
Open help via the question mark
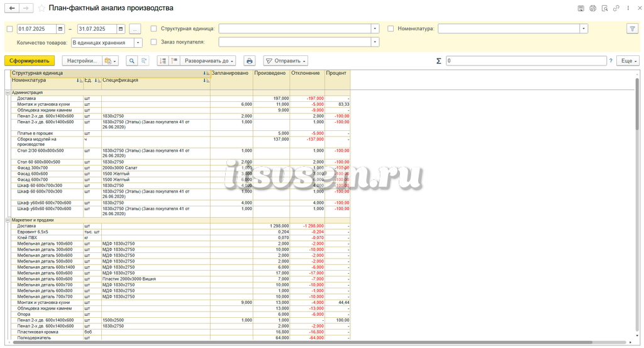click(x=611, y=61)
